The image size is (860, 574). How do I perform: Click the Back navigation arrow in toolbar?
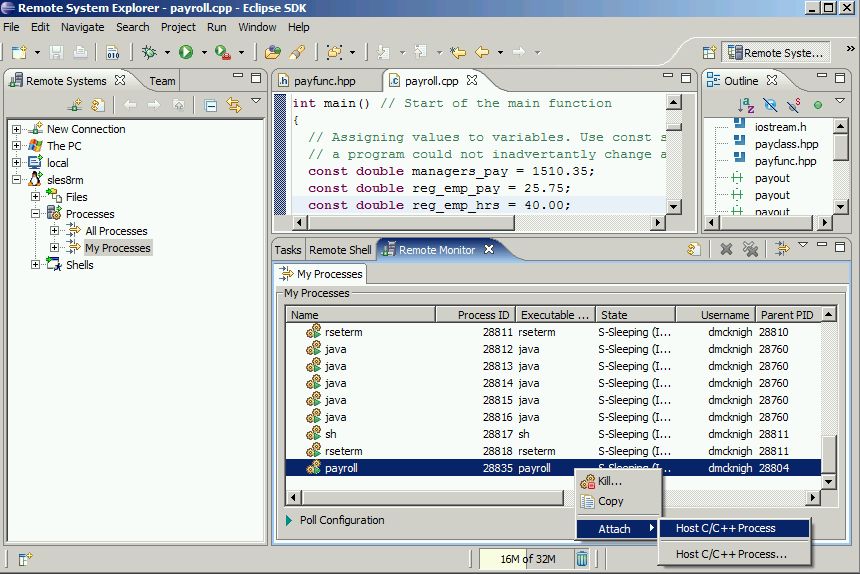[x=482, y=52]
